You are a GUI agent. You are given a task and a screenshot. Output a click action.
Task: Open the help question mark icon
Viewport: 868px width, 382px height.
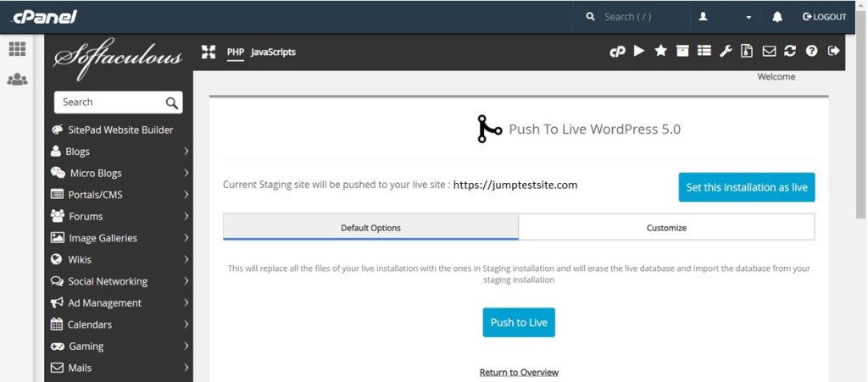coord(811,51)
